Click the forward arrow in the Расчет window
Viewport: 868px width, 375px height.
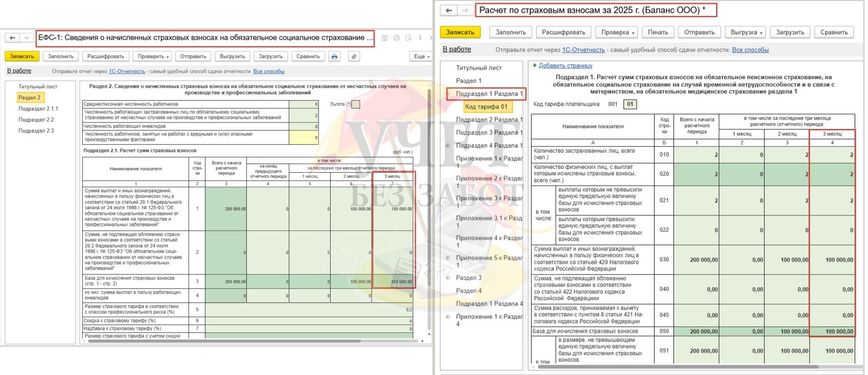(x=464, y=10)
